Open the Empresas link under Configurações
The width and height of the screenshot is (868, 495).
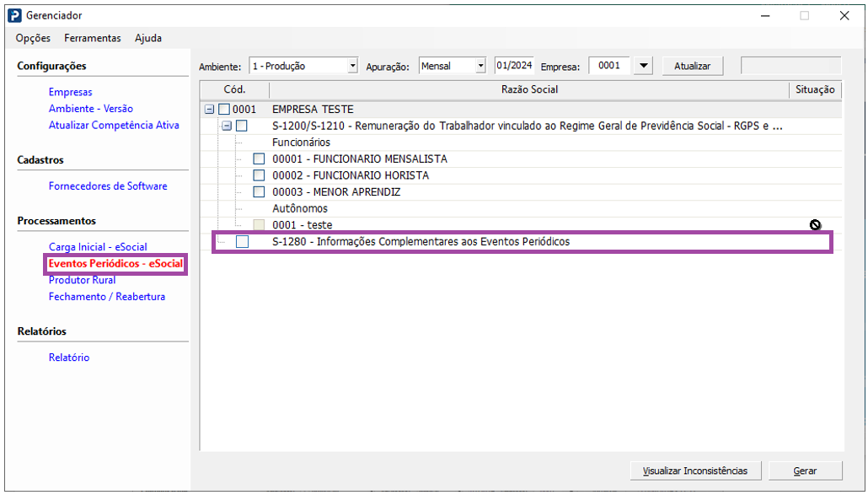[70, 92]
